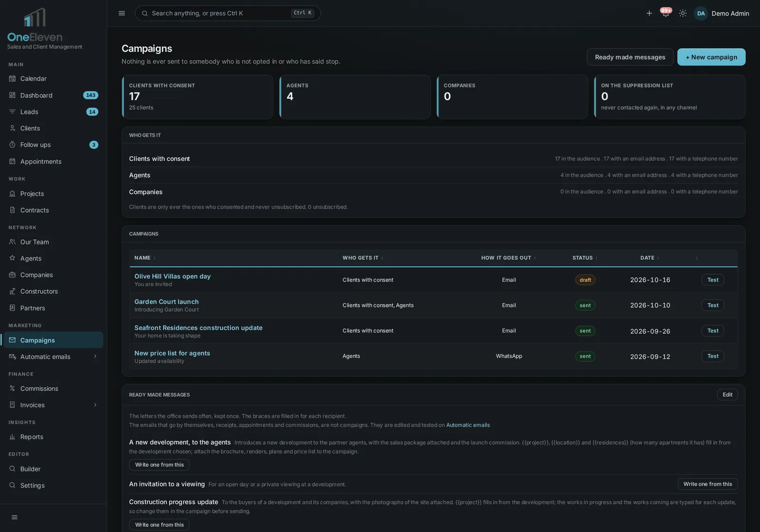Click the Projects icon in sidebar
Image resolution: width=760 pixels, height=532 pixels.
12,194
